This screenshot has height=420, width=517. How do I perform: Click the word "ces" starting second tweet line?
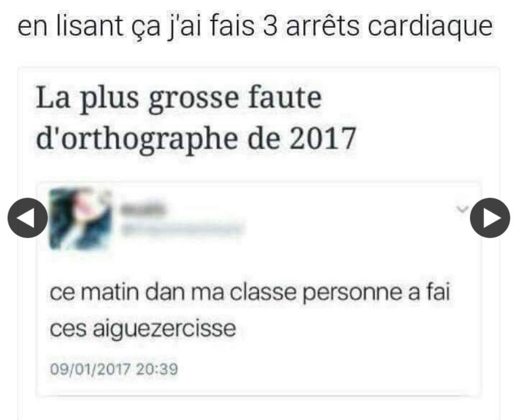point(68,329)
